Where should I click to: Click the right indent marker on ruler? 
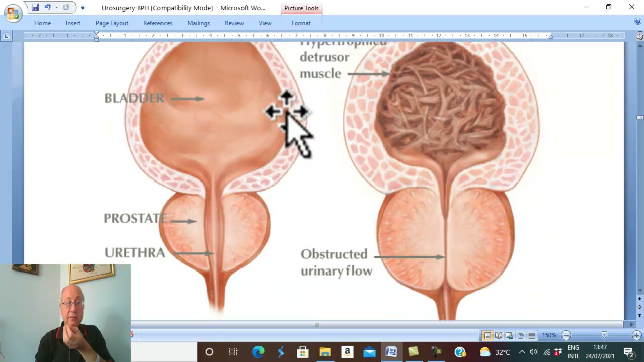tap(551, 37)
